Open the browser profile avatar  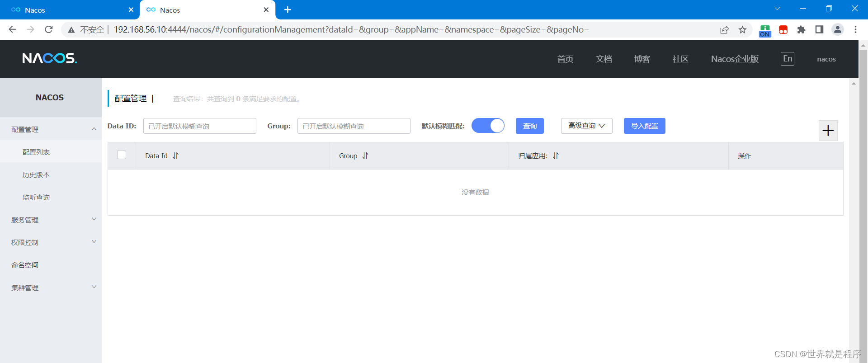tap(837, 29)
